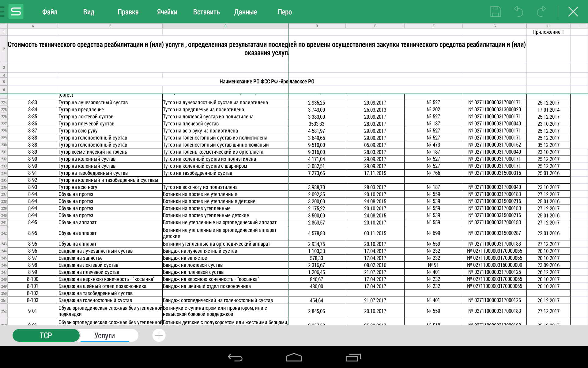Select cell with price 578,33
Screen dimensions: 588x368
coord(317,258)
